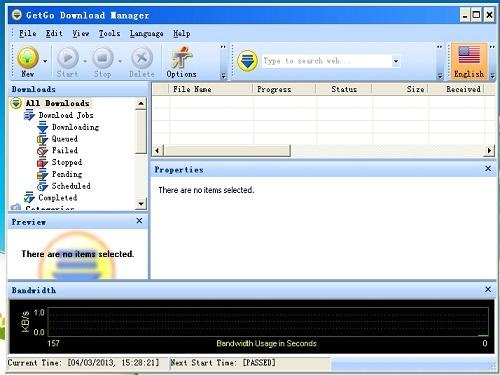Click the Downloads tree scroll-up arrow
The width and height of the screenshot is (500, 375).
[x=141, y=104]
